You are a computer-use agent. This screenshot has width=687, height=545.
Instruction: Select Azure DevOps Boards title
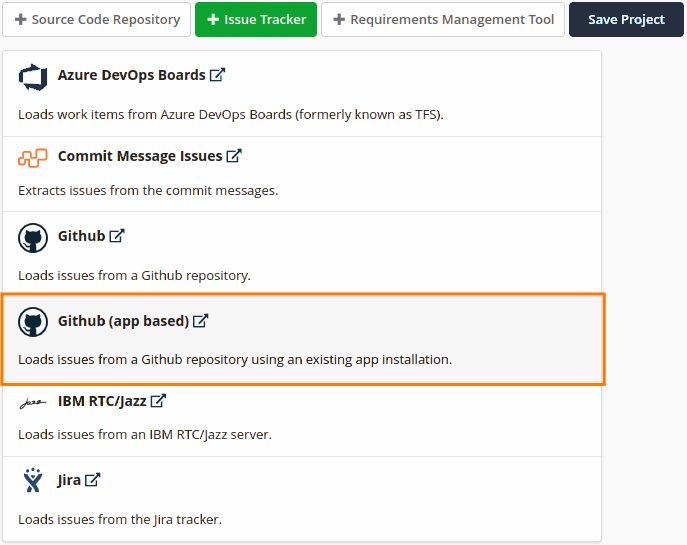point(131,75)
